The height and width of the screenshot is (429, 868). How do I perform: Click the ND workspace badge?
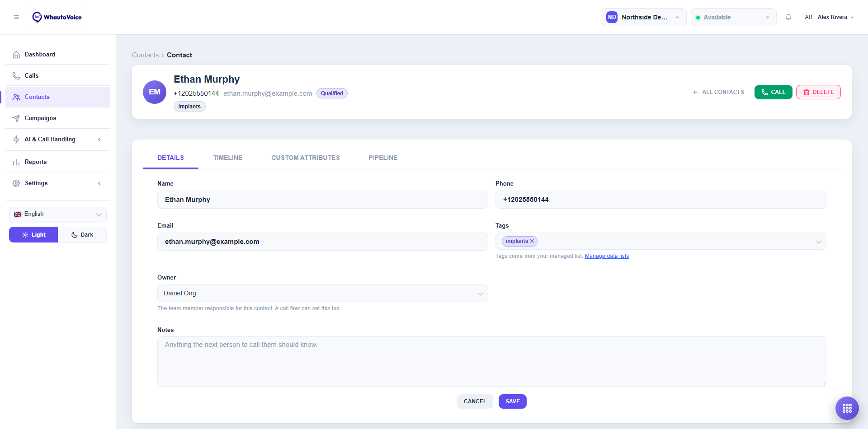pos(612,17)
